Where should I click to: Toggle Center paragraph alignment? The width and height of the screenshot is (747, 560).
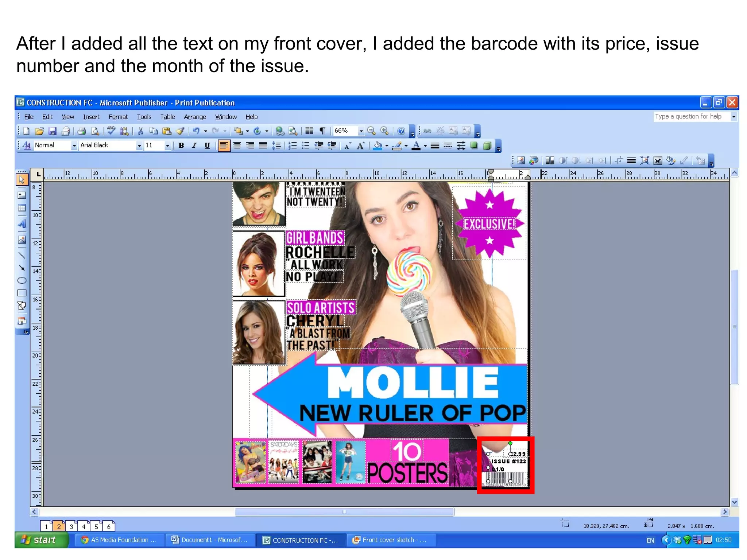(237, 146)
